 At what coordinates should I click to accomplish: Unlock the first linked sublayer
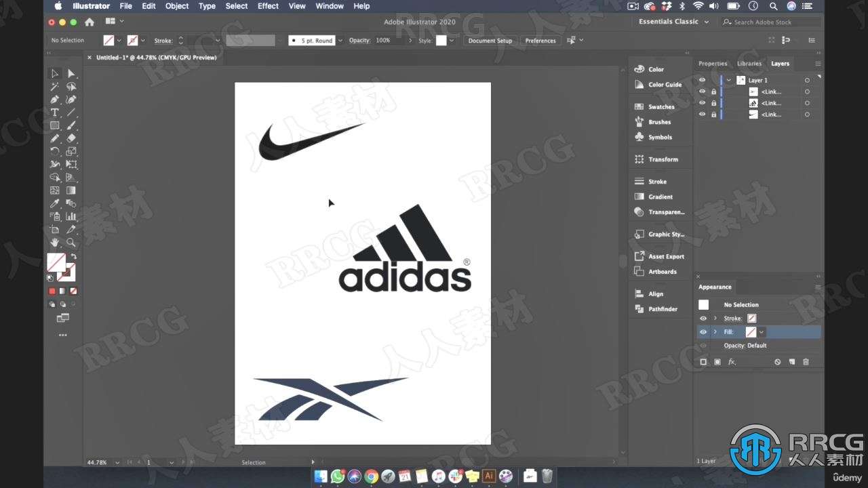[713, 91]
